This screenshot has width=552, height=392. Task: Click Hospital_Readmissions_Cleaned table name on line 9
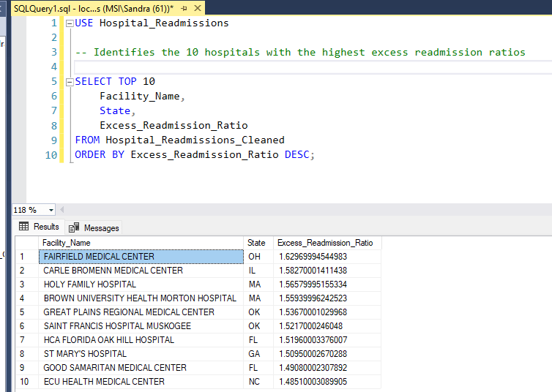[x=195, y=140]
